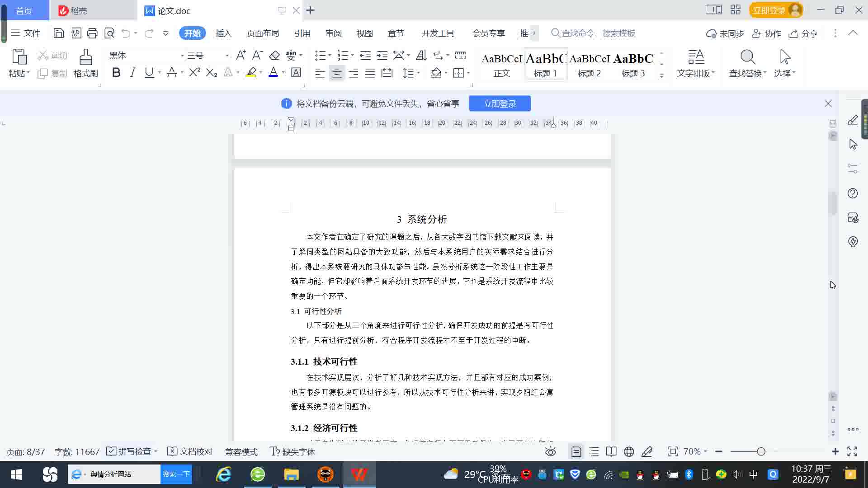Screen dimensions: 868x488
Task: Increase paragraph indent
Action: pyautogui.click(x=382, y=55)
